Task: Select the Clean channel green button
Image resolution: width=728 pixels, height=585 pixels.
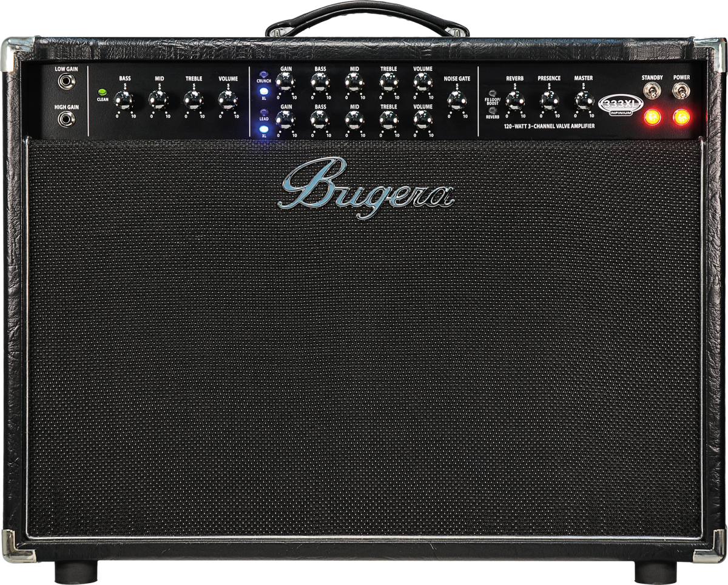Action: coord(101,93)
